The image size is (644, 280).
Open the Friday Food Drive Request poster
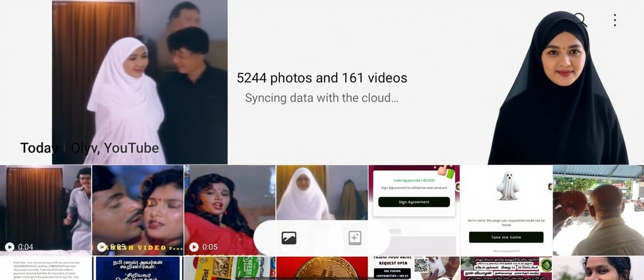[x=414, y=268]
